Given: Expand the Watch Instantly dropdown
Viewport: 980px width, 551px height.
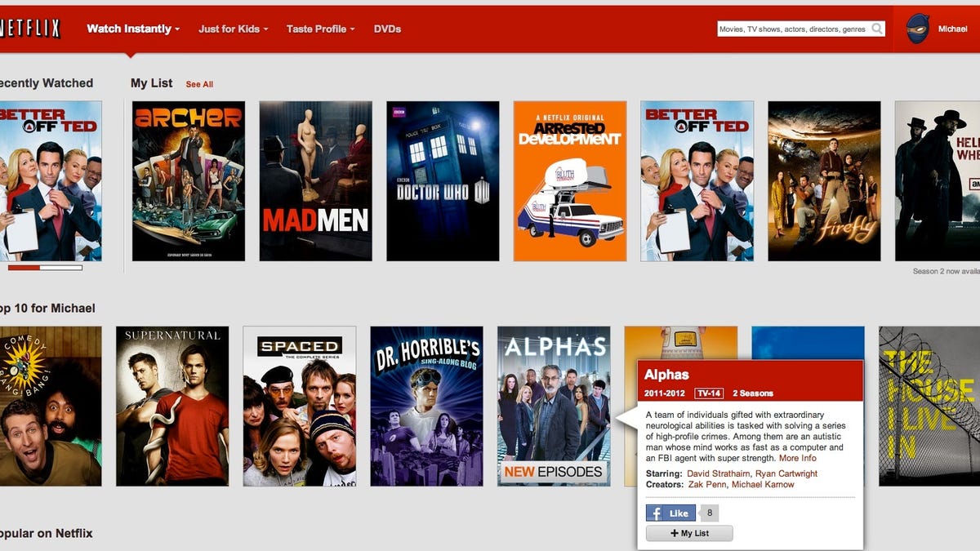Looking at the screenshot, I should point(133,29).
